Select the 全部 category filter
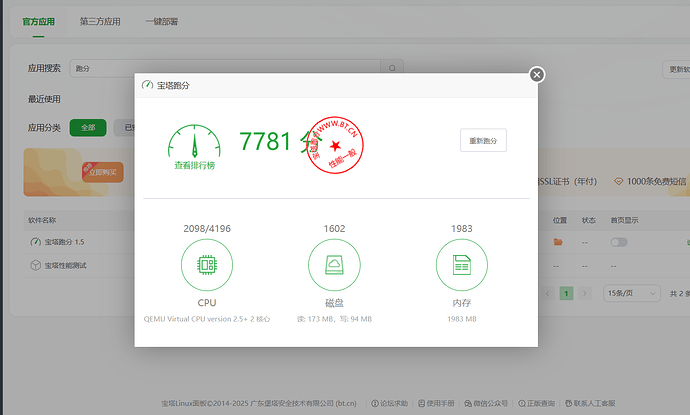 [88, 128]
